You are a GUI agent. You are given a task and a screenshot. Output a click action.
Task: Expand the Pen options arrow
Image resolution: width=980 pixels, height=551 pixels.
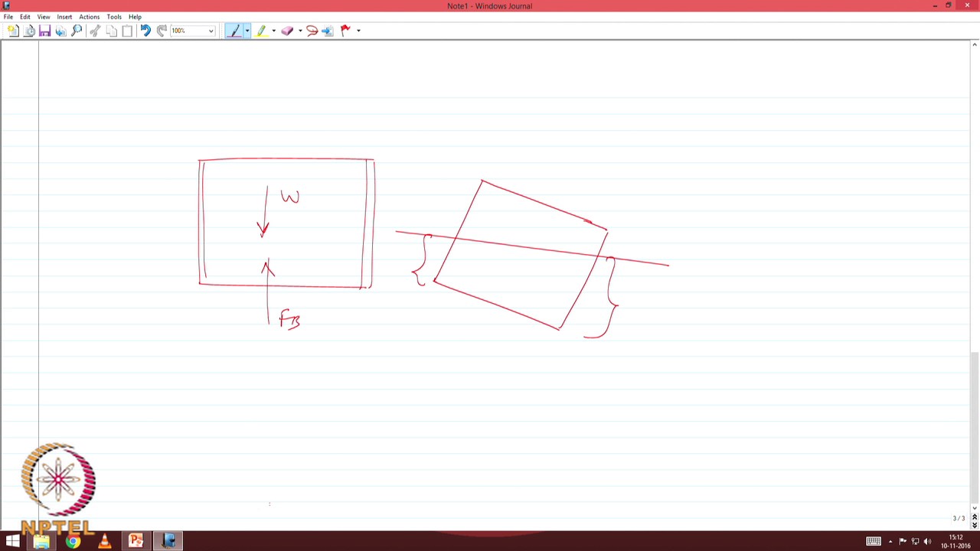[x=247, y=31]
